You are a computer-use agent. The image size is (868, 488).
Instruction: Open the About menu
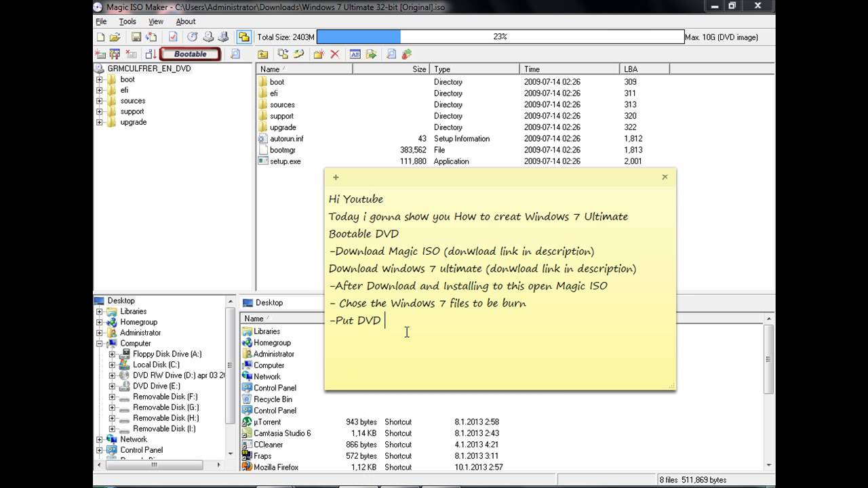(186, 22)
